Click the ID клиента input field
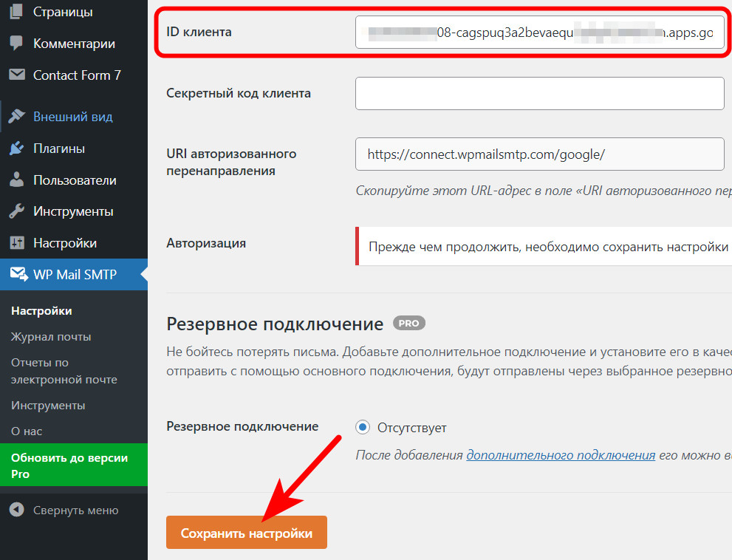 tap(540, 33)
